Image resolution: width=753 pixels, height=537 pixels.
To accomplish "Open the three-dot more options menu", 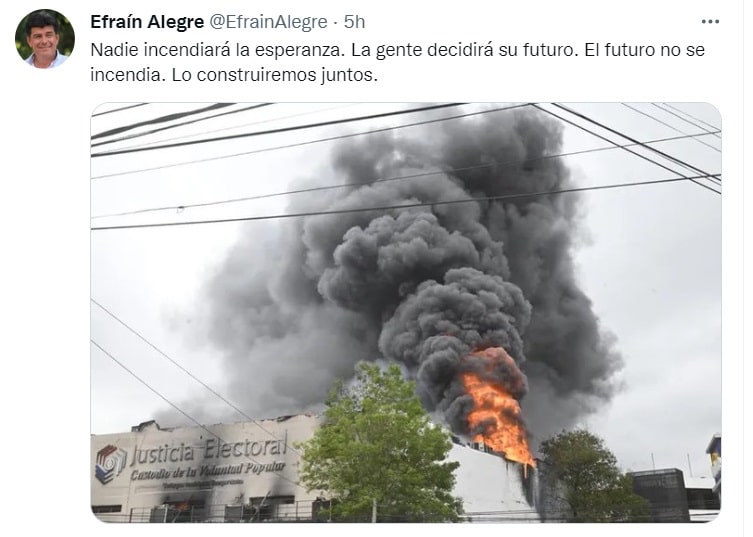I will point(710,22).
